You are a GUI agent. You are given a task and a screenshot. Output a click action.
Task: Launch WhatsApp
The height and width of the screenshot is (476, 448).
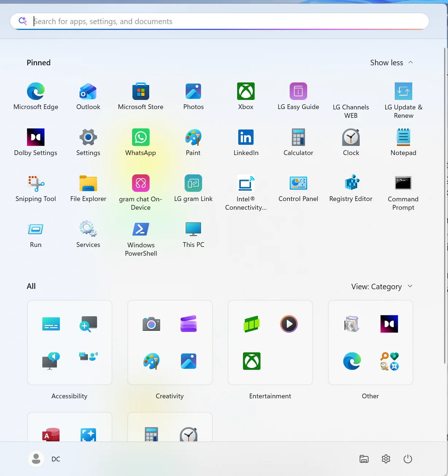[141, 143]
